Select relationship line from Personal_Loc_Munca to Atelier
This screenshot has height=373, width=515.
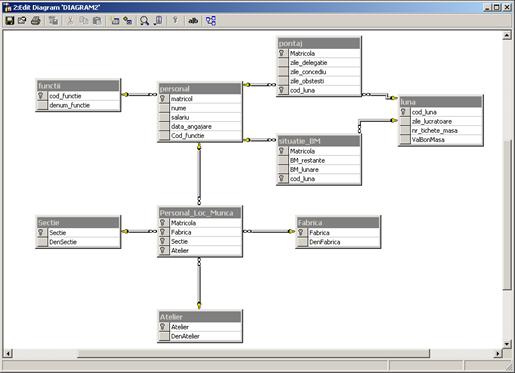[x=199, y=283]
